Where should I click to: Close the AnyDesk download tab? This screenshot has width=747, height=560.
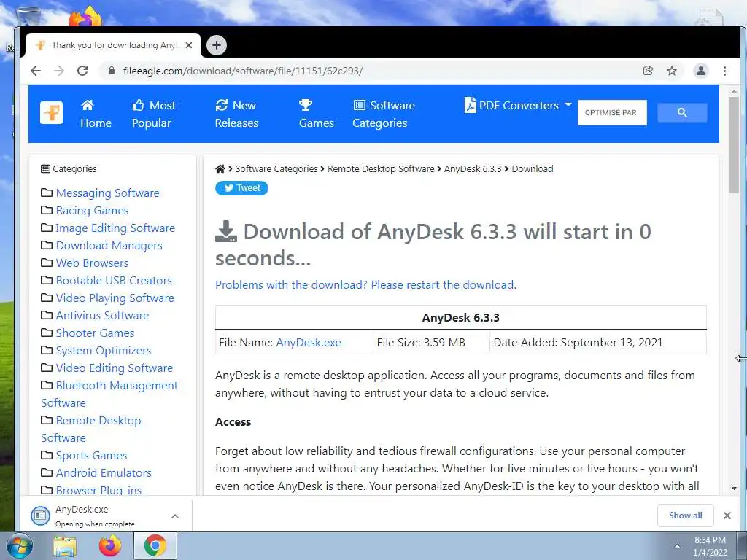(x=189, y=45)
